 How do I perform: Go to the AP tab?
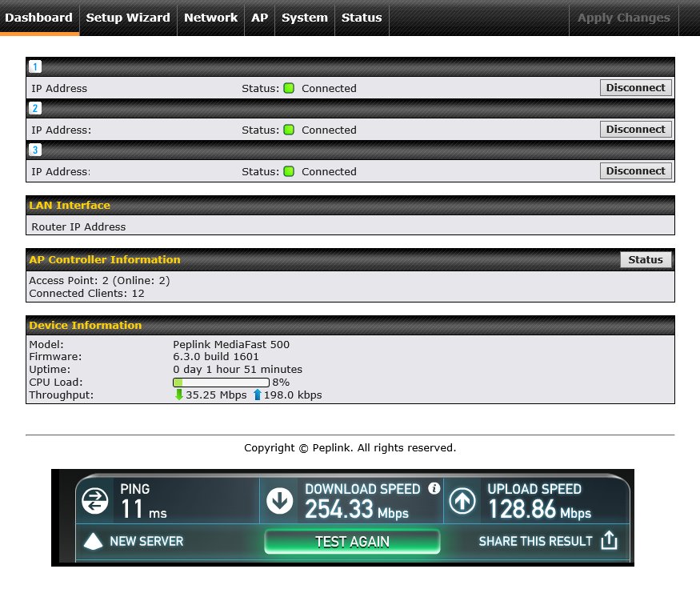tap(259, 18)
